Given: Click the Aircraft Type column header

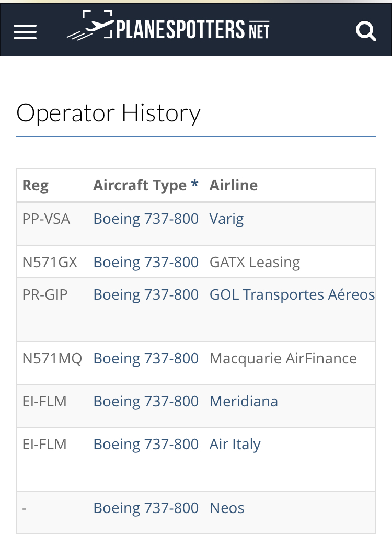Looking at the screenshot, I should click(x=140, y=186).
